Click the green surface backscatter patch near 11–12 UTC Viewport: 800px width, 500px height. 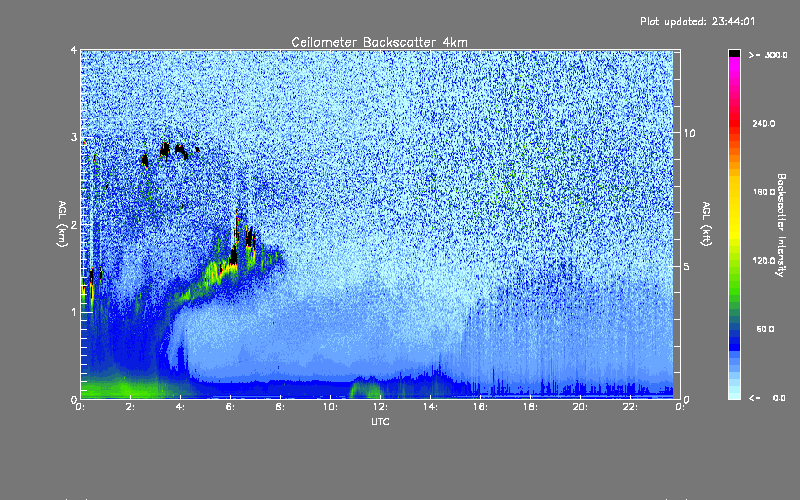click(366, 389)
